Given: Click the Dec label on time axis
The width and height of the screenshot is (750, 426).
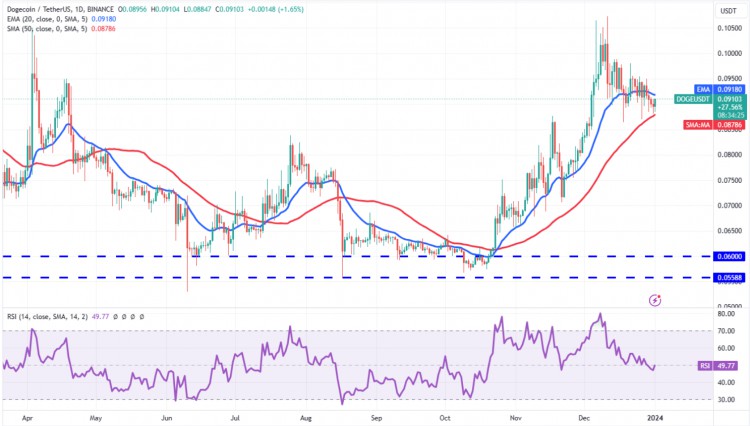Looking at the screenshot, I should coord(584,418).
